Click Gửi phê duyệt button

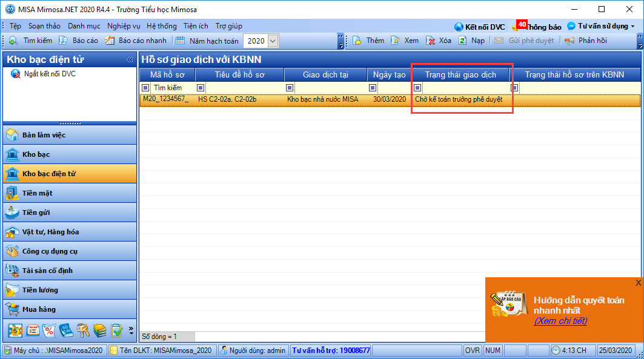[x=525, y=41]
